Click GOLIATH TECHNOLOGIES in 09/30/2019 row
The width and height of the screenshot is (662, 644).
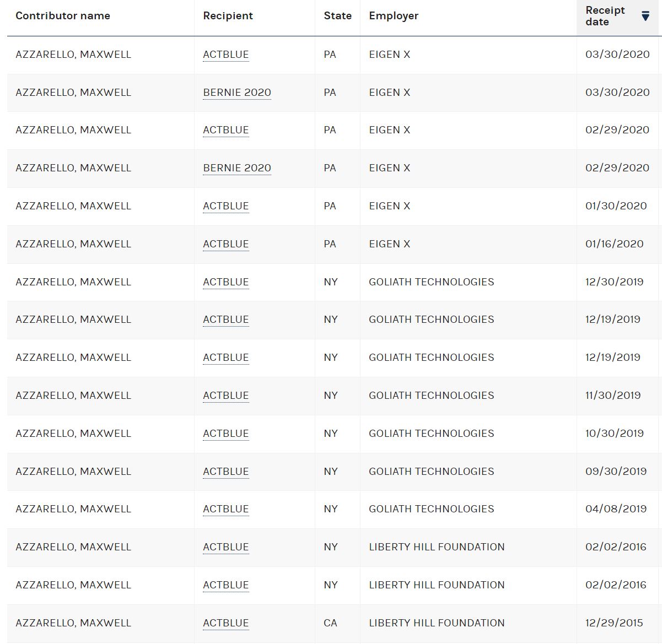coord(432,472)
